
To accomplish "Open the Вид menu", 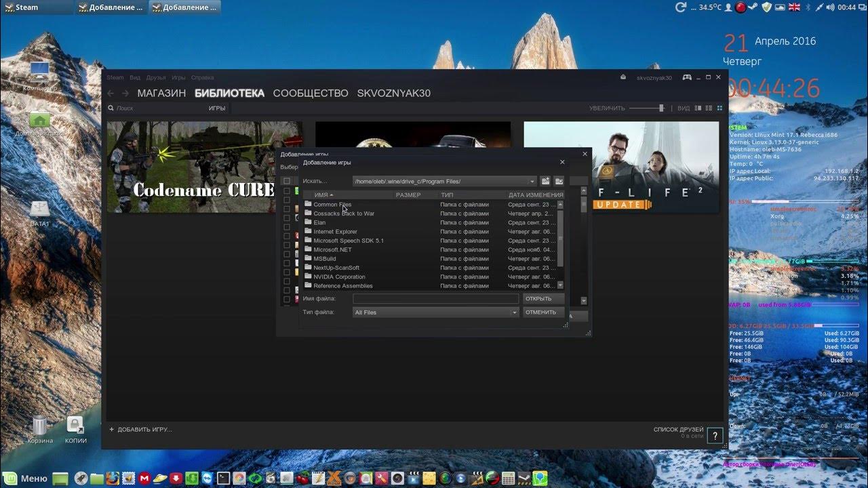I will (x=135, y=78).
